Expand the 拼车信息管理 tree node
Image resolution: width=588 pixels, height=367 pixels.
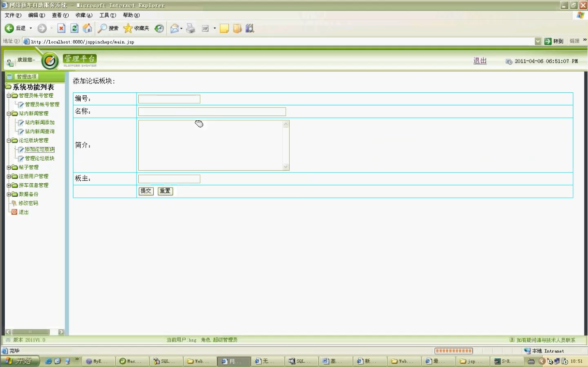point(9,186)
